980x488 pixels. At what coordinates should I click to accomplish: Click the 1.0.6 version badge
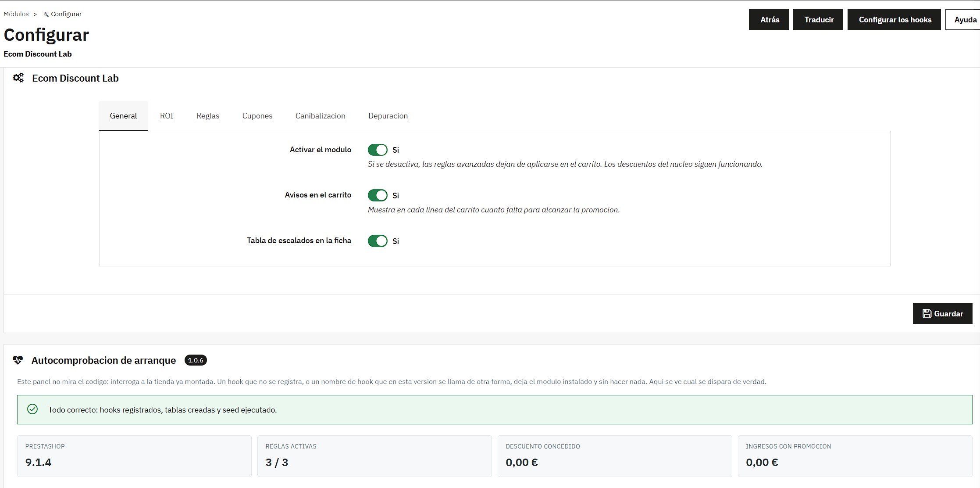[196, 360]
